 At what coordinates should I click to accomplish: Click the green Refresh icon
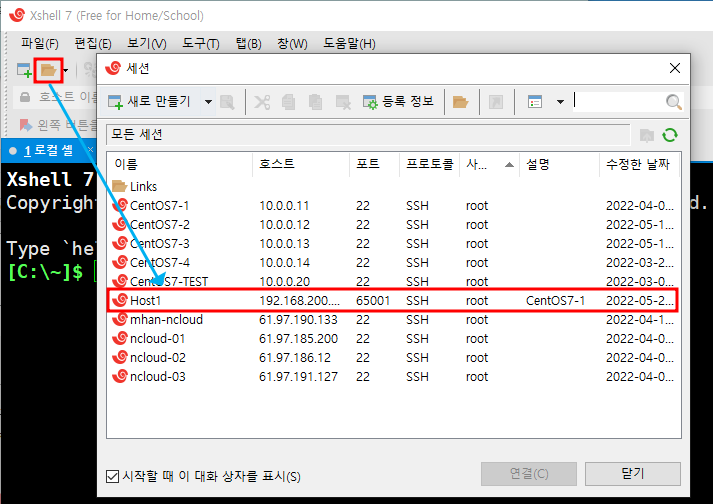click(x=670, y=135)
